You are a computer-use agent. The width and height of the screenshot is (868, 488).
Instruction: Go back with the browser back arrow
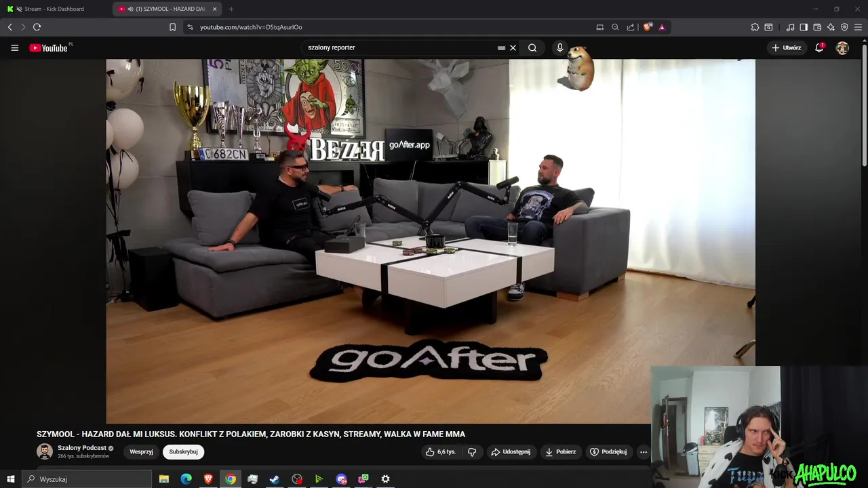pyautogui.click(x=9, y=27)
